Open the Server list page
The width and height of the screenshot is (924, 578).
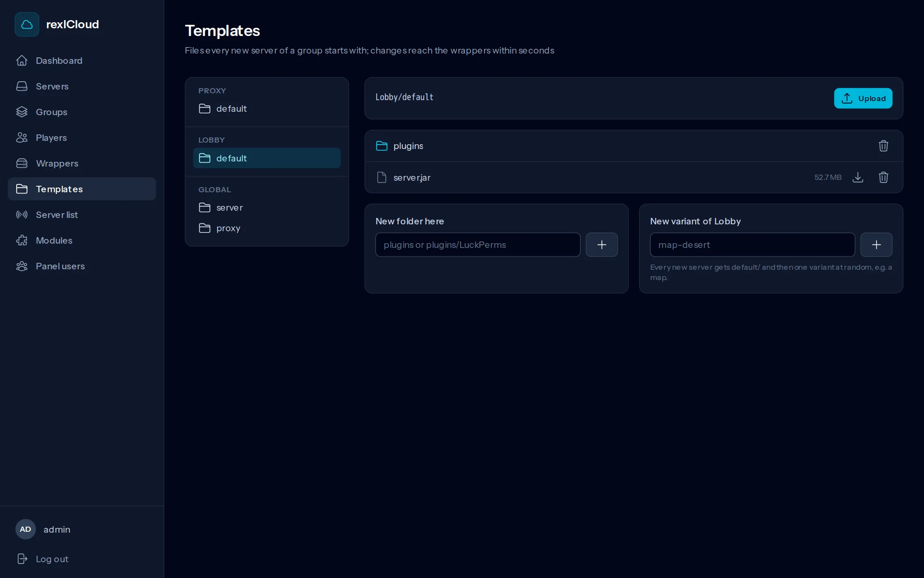click(82, 215)
